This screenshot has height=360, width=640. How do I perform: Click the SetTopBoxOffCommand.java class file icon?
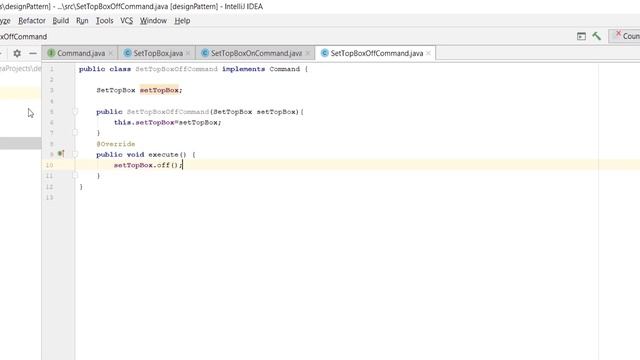click(x=324, y=53)
